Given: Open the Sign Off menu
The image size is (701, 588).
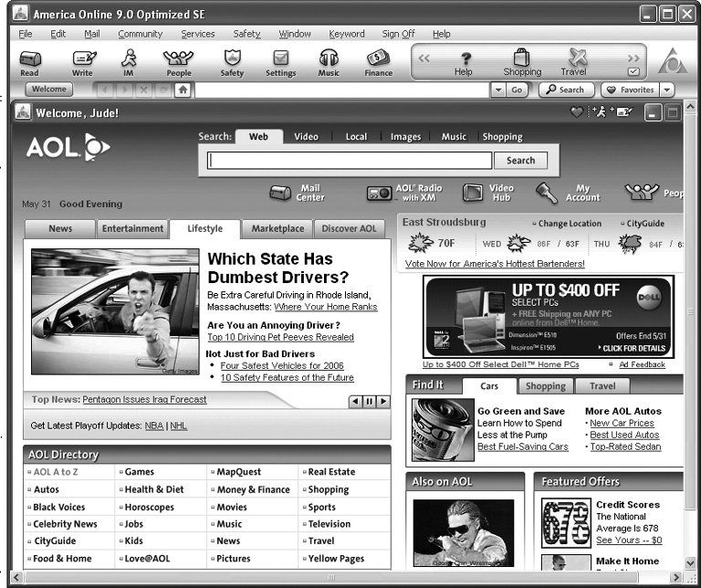Looking at the screenshot, I should coord(398,34).
